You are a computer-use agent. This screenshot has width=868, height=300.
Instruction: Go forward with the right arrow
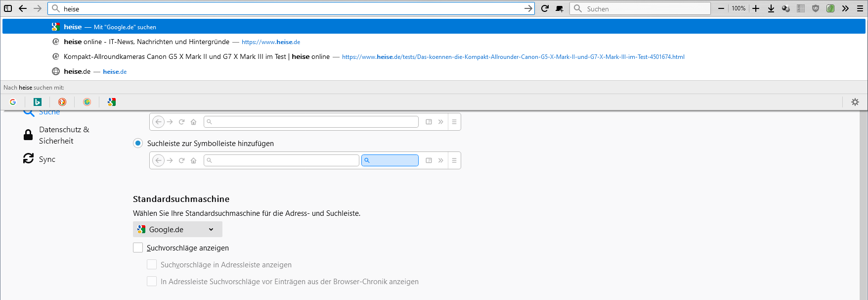pyautogui.click(x=38, y=8)
